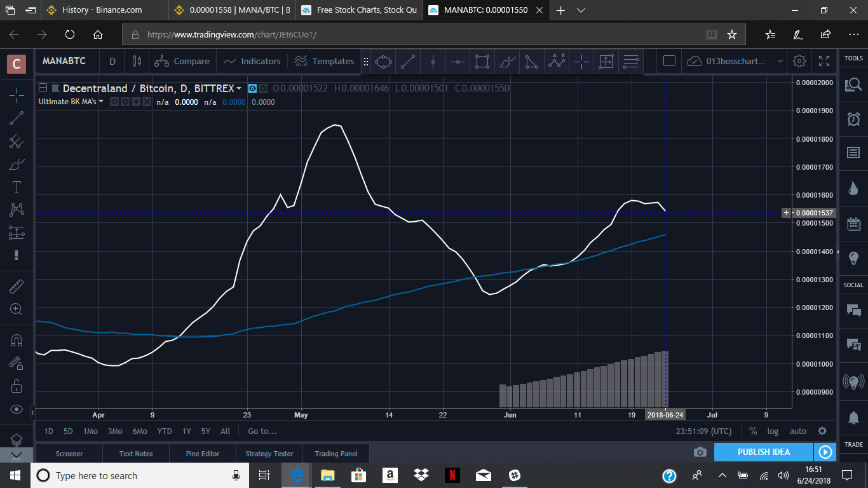Change the D chart interval
This screenshot has width=868, height=488.
(x=112, y=61)
